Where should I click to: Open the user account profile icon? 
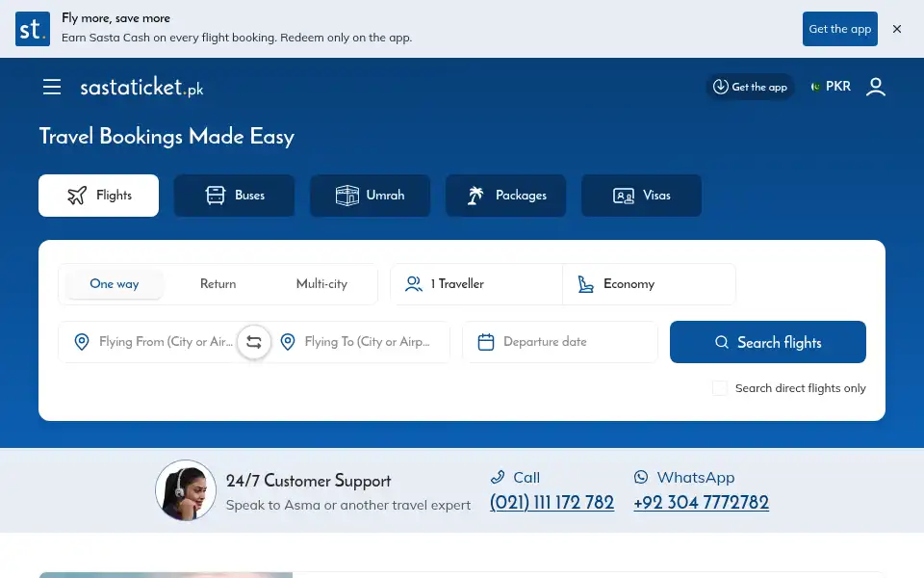coord(876,87)
